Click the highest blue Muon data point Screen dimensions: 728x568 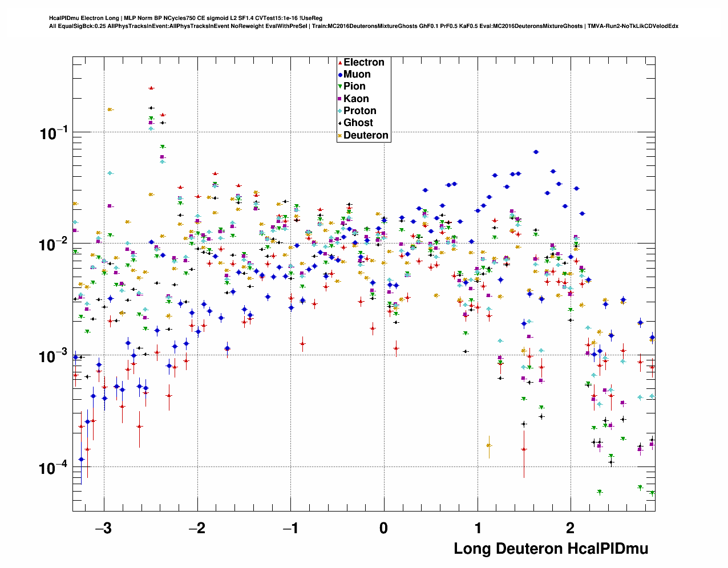pos(536,152)
